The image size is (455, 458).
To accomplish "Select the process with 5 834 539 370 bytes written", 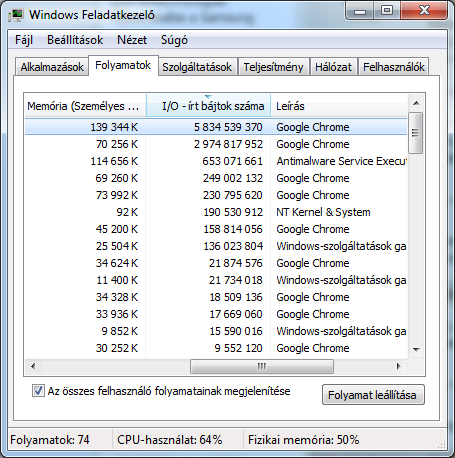I will pos(216,127).
